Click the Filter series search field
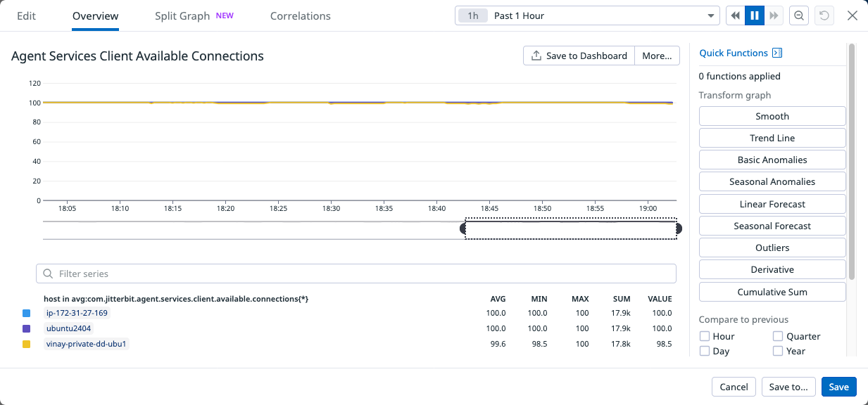The image size is (868, 405). click(x=356, y=274)
